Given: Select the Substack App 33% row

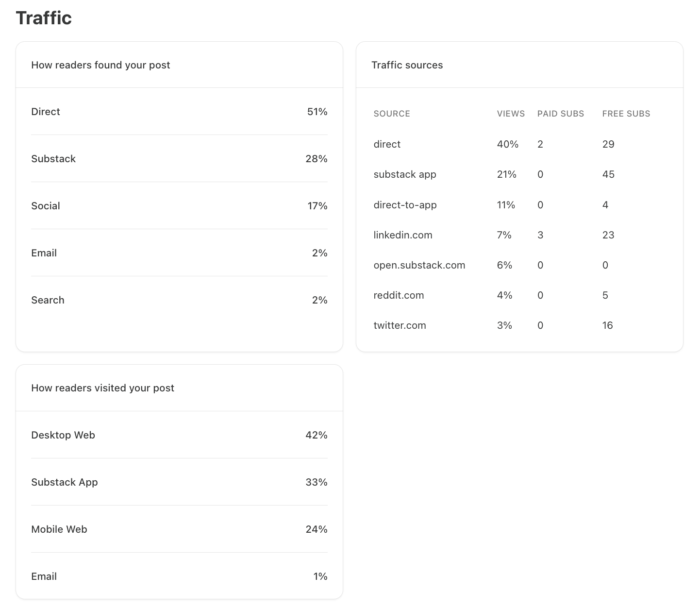Looking at the screenshot, I should (x=179, y=482).
